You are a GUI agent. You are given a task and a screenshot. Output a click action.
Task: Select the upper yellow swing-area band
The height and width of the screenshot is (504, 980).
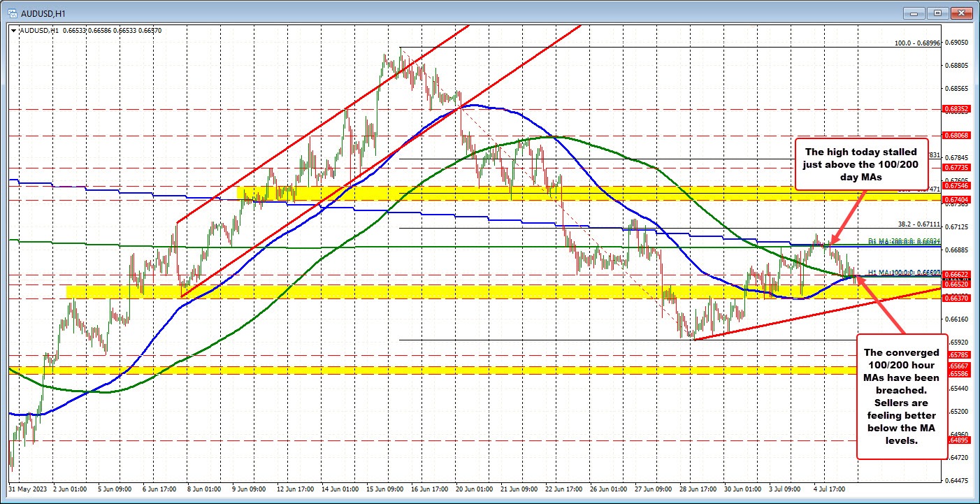(489, 194)
